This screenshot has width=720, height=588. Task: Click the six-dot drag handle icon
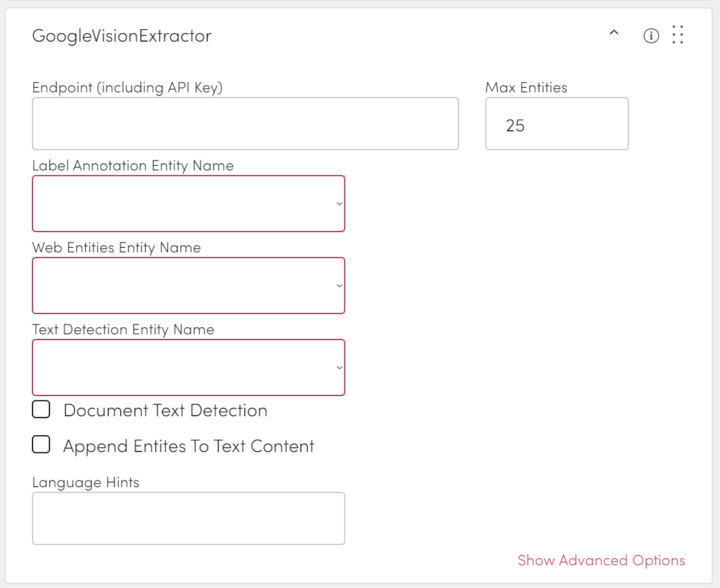(x=678, y=35)
